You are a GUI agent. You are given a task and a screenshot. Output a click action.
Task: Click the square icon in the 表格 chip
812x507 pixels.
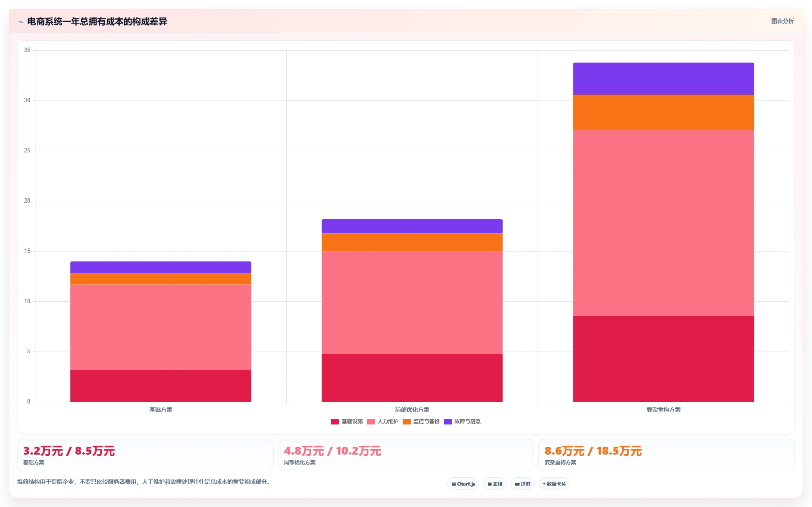(489, 484)
